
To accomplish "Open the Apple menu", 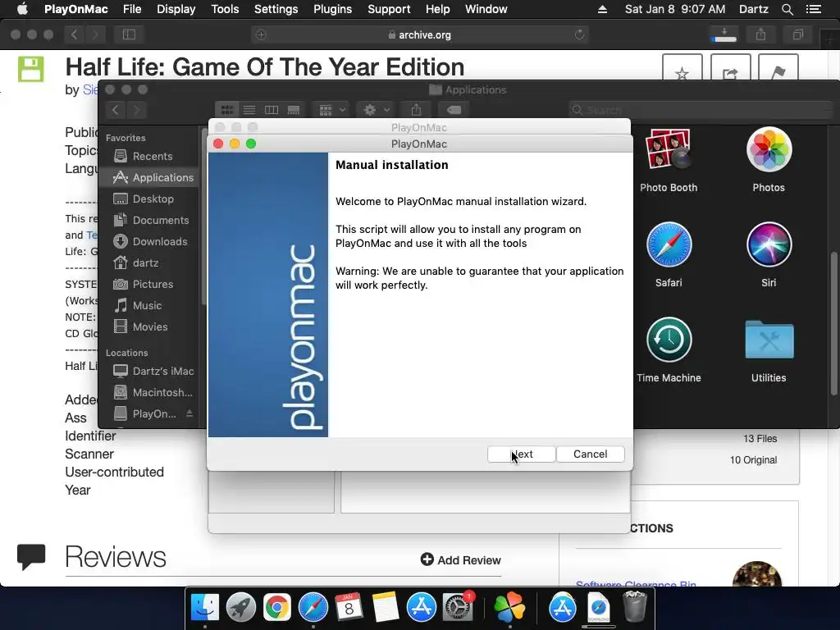I will pyautogui.click(x=22, y=9).
